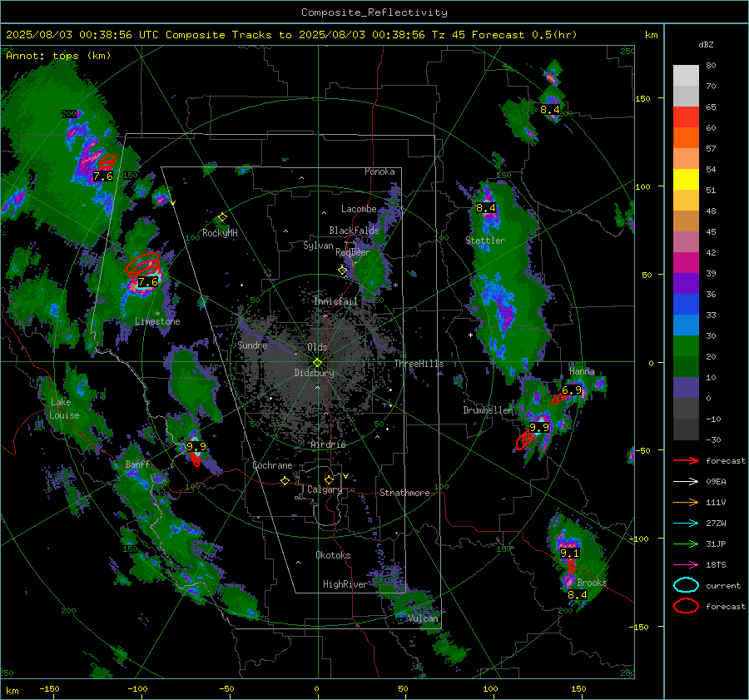
Task: Select red forecast ellipse under 9.9 west of Cochrane
Action: (x=196, y=459)
